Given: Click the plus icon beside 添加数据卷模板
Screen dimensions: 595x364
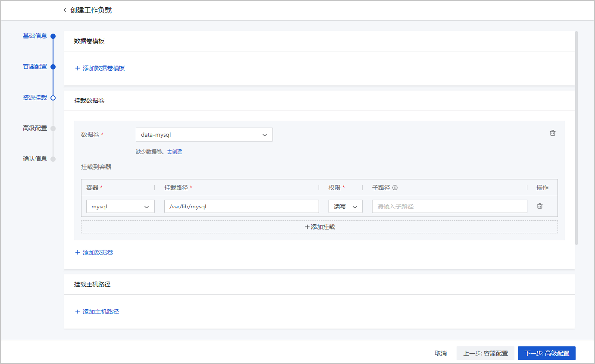Looking at the screenshot, I should click(78, 67).
